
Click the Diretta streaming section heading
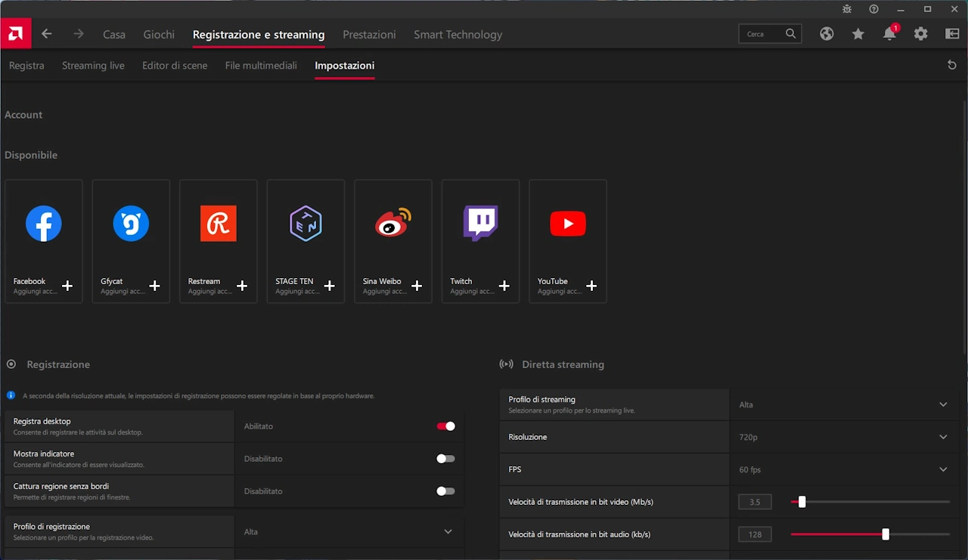(563, 364)
